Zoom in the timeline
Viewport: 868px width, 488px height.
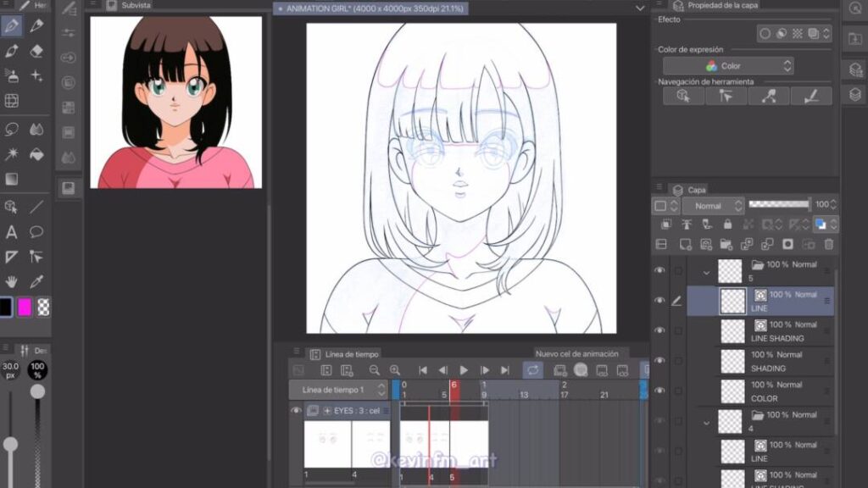[x=395, y=370]
